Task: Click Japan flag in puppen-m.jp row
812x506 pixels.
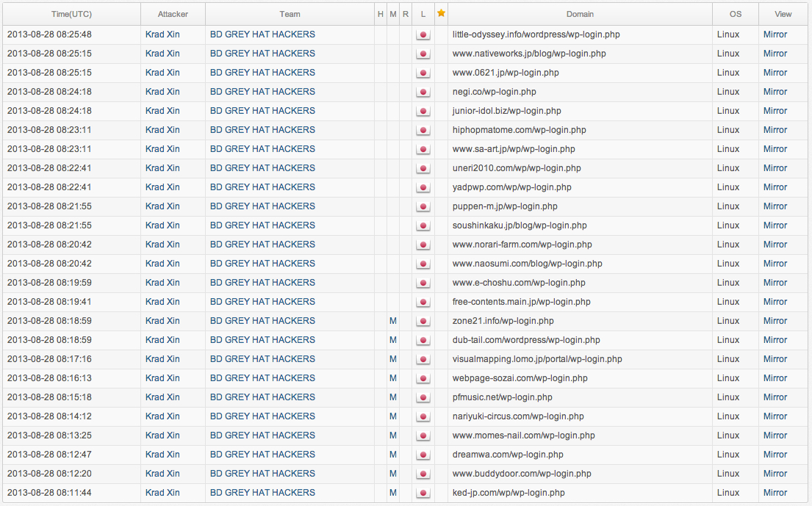Action: point(423,207)
